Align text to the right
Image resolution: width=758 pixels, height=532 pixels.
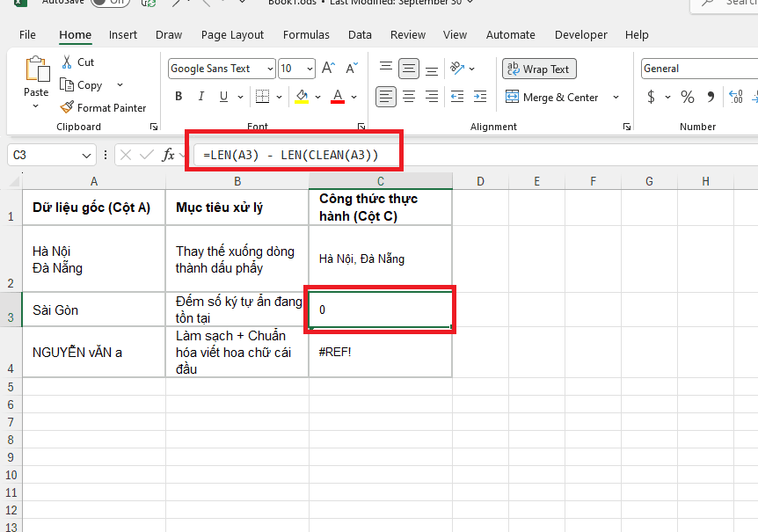(432, 97)
